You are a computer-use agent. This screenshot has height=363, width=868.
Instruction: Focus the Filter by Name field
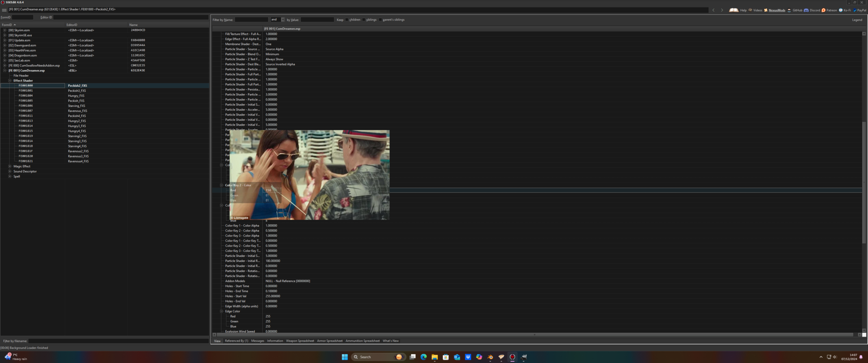pyautogui.click(x=251, y=20)
